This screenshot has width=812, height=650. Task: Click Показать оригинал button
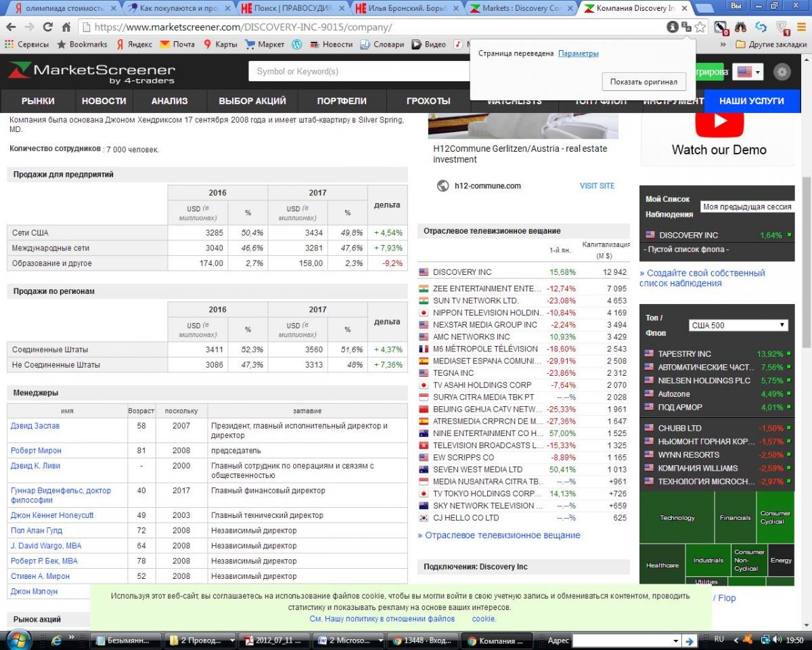tap(644, 82)
